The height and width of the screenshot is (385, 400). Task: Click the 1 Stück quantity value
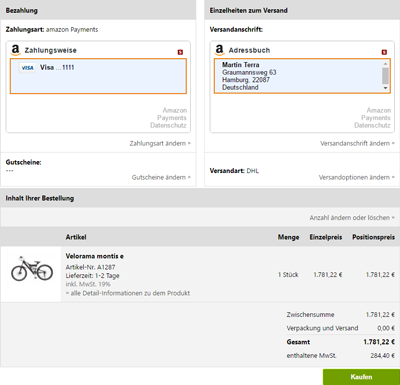288,275
